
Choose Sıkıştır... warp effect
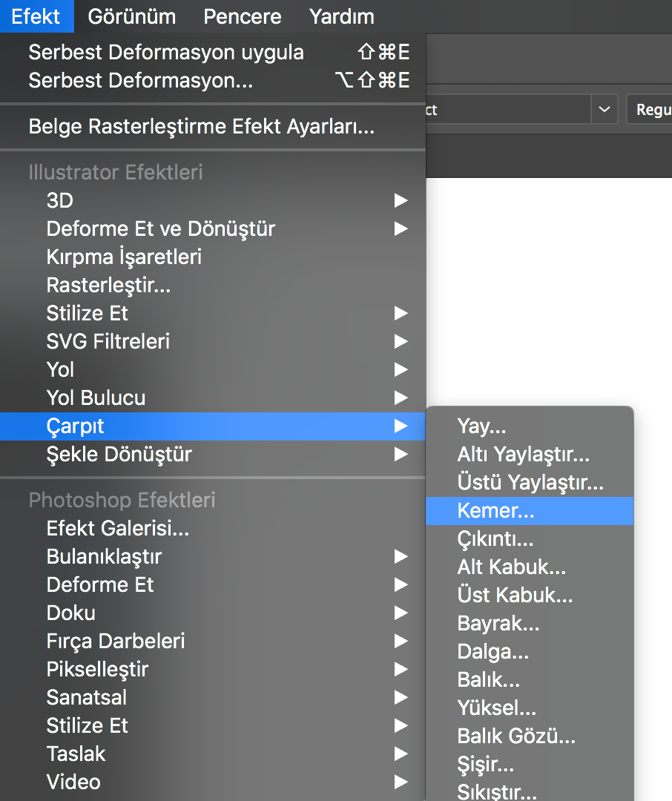530,790
